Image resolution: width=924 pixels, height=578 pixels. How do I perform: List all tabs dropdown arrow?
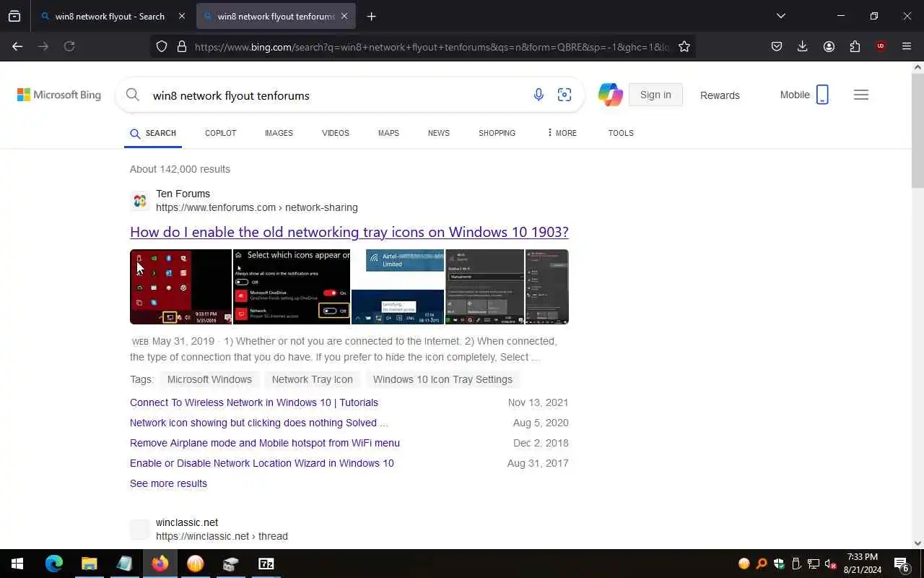click(x=780, y=16)
